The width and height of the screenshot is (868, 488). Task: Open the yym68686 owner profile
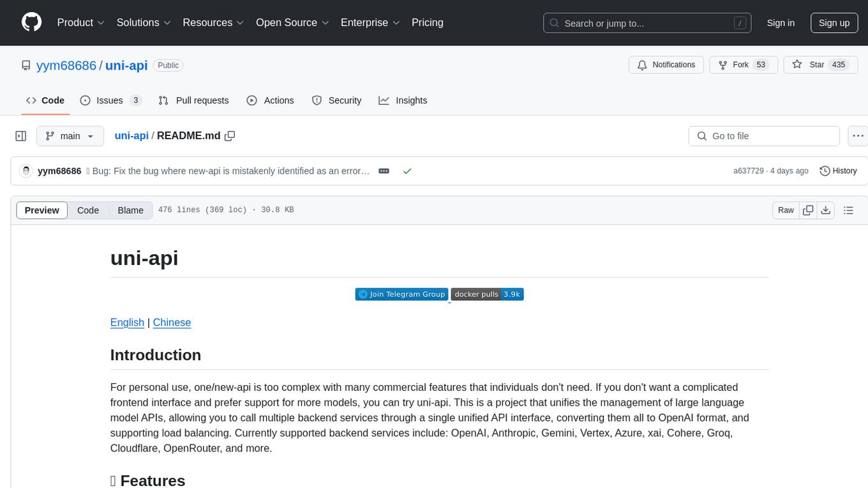66,65
